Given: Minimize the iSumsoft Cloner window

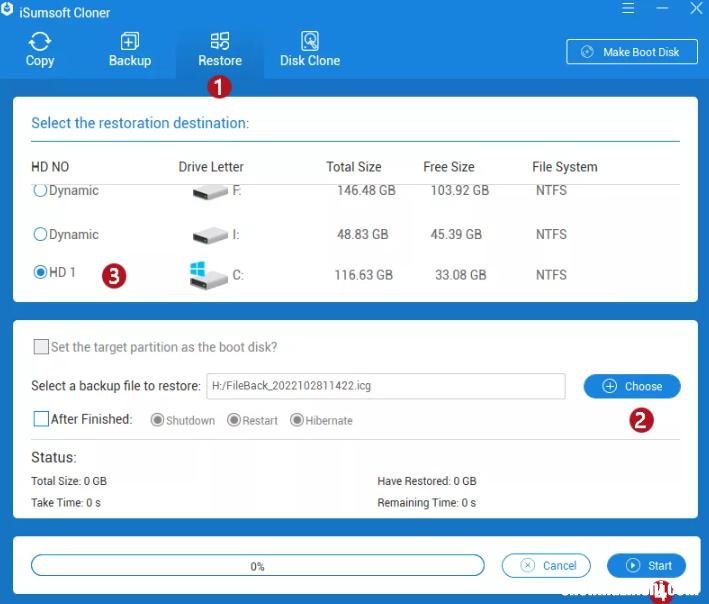Looking at the screenshot, I should click(x=662, y=8).
